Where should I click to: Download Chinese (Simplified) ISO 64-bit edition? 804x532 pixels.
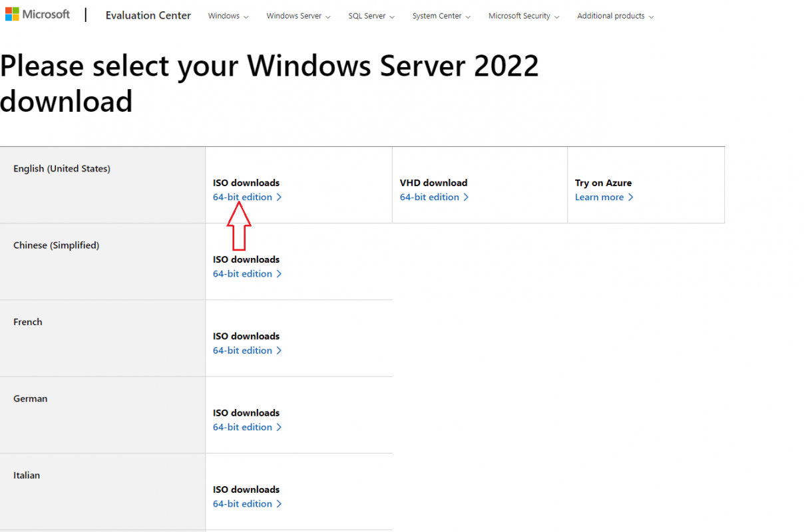click(248, 273)
